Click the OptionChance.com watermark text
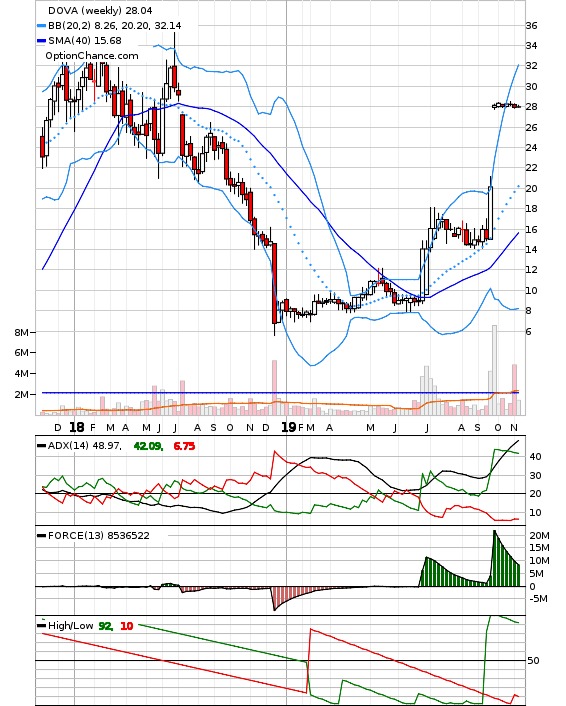The width and height of the screenshot is (566, 706). 92,56
